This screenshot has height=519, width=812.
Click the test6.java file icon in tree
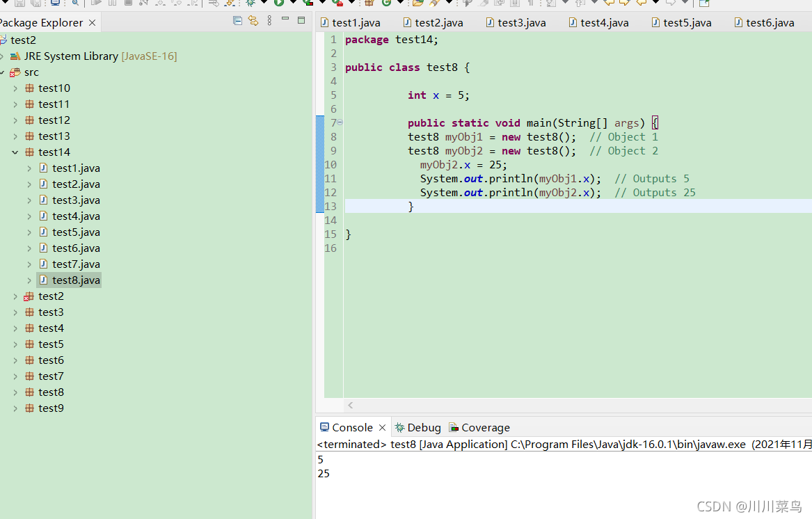44,248
